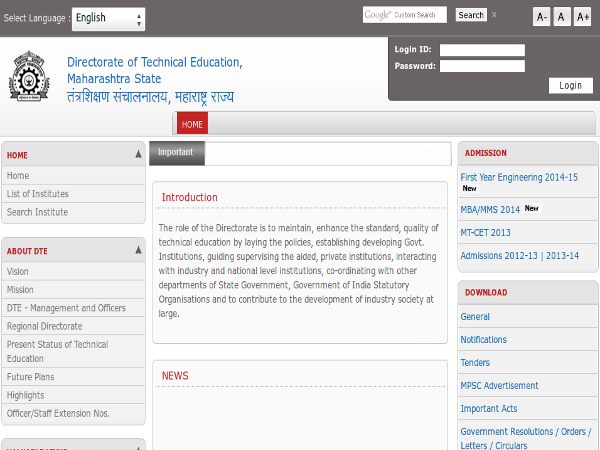This screenshot has width=600, height=450.
Task: Open First Year Engineering 2014-15 link
Action: pyautogui.click(x=518, y=177)
